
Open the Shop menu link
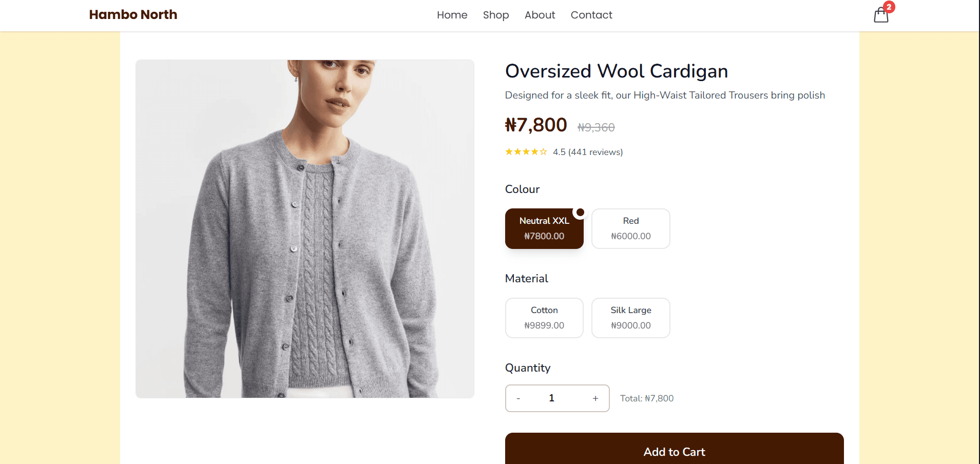click(x=495, y=15)
